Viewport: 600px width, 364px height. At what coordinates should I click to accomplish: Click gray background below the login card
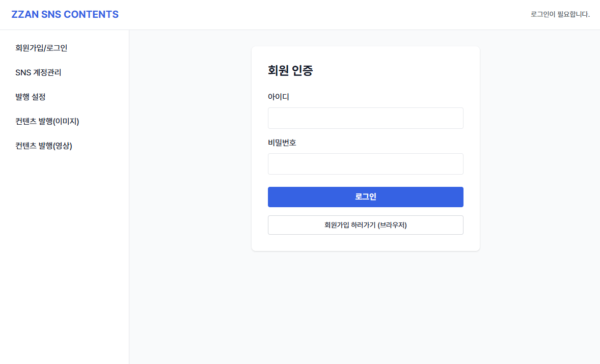coord(365,305)
